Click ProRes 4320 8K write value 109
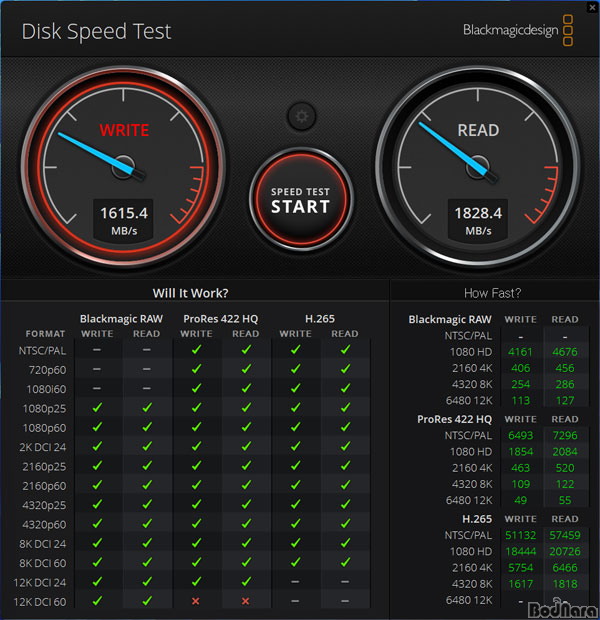The width and height of the screenshot is (600, 620). click(x=521, y=484)
